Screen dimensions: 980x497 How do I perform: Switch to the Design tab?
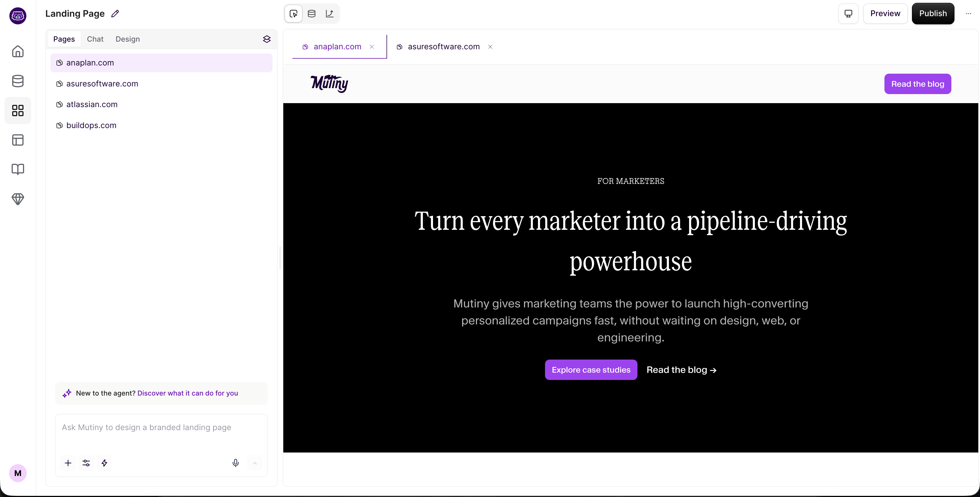click(128, 39)
